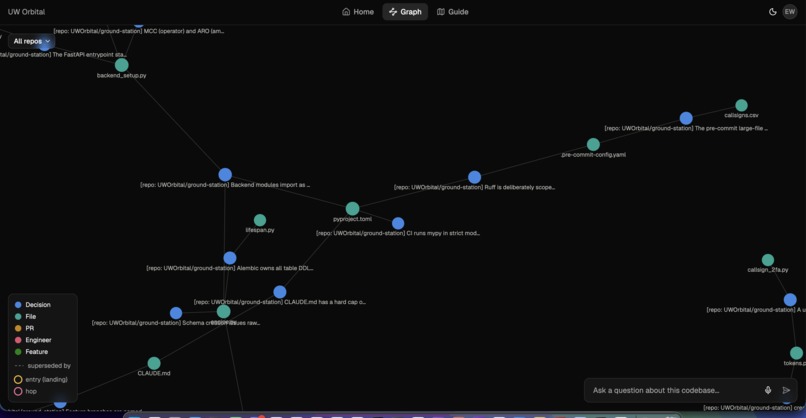Select the 'CI runs mypy in strict' decision node
806x418 pixels.
click(398, 223)
